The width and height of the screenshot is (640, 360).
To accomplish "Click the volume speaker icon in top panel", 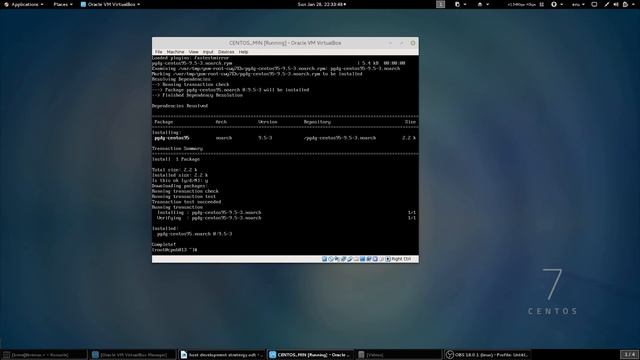I will pos(616,4).
